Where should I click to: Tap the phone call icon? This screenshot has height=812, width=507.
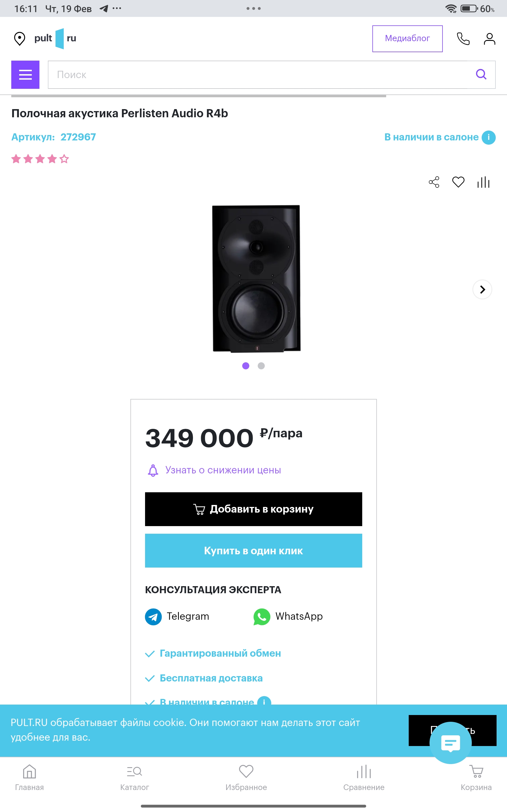tap(463, 39)
